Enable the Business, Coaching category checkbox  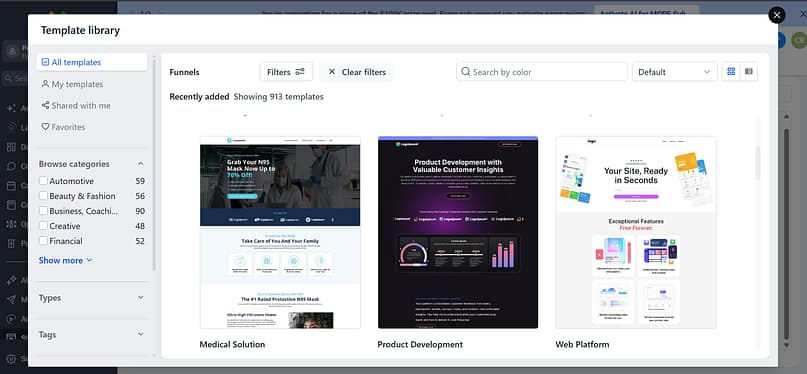43,211
